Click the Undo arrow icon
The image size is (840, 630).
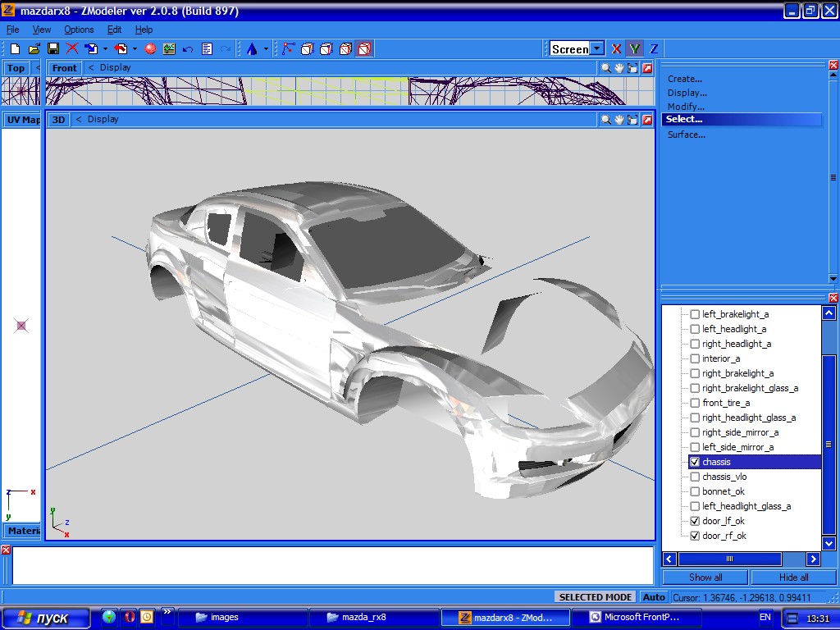coord(188,49)
